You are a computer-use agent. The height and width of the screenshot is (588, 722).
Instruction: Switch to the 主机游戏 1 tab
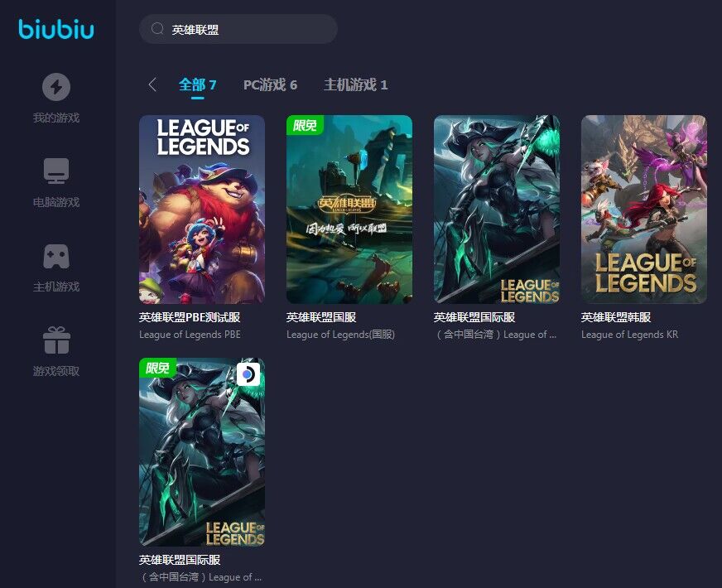pos(355,84)
